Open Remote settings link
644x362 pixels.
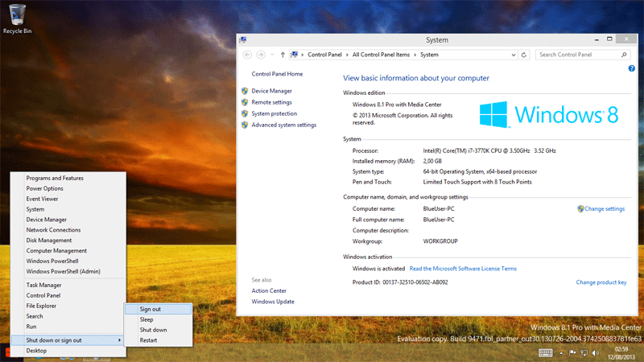pyautogui.click(x=271, y=102)
